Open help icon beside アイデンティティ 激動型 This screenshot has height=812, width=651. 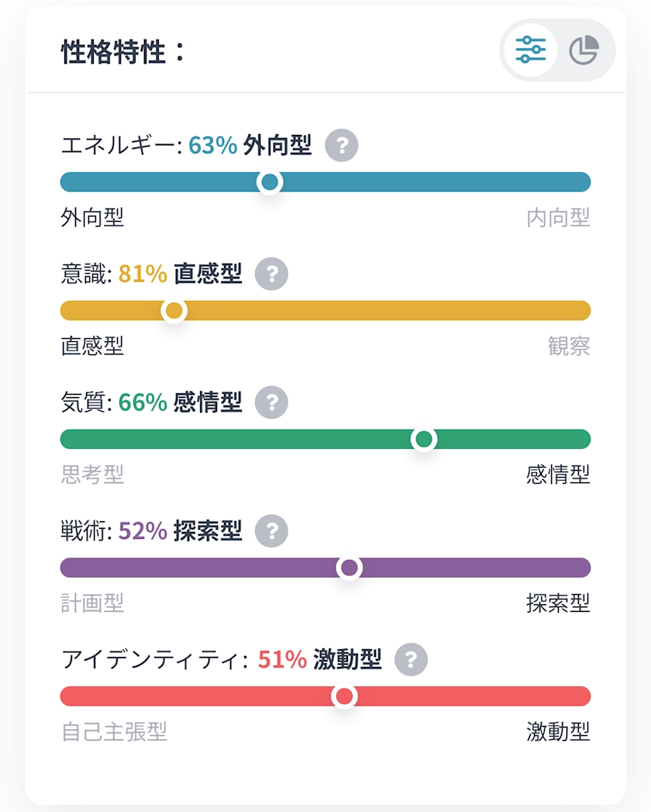pos(412,660)
